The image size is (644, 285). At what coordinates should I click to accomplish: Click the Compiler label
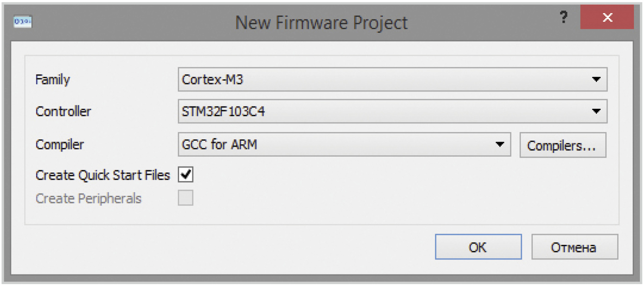60,145
